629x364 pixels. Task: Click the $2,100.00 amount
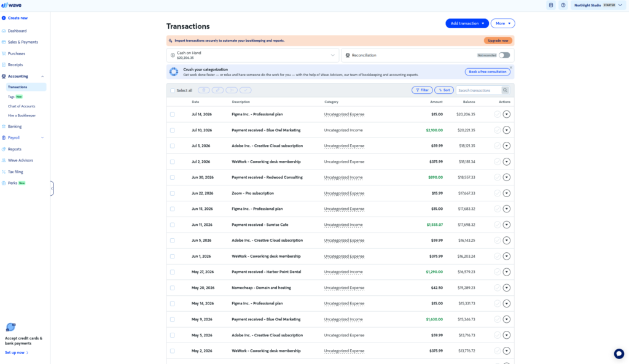click(434, 130)
